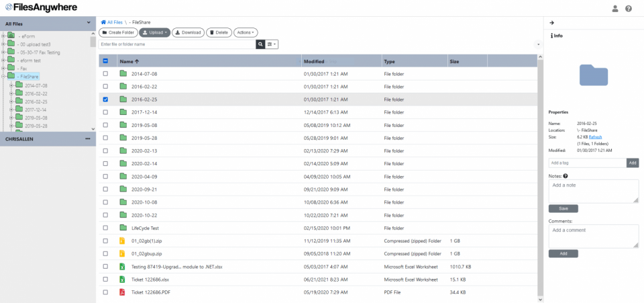Click the Ticket 122686.PDF file icon
Image resolution: width=644 pixels, height=303 pixels.
[x=123, y=292]
